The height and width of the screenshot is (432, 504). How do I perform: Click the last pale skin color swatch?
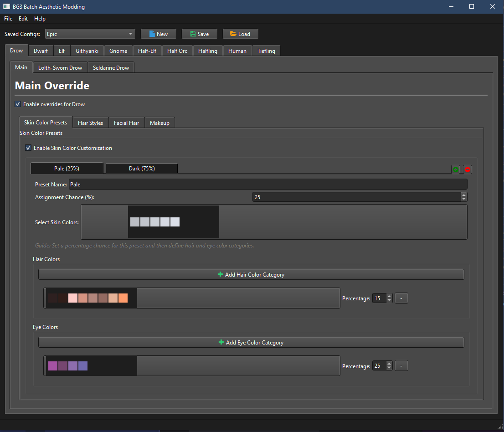click(x=175, y=222)
